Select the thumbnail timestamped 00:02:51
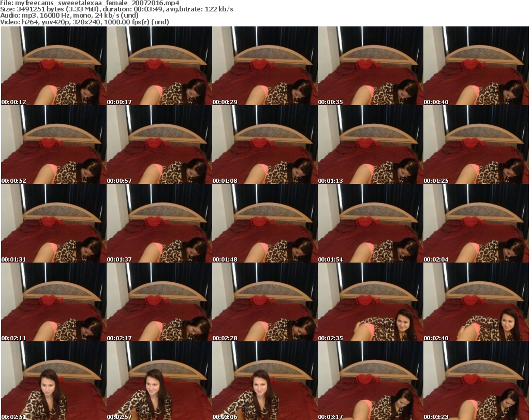The image size is (530, 420). click(54, 381)
